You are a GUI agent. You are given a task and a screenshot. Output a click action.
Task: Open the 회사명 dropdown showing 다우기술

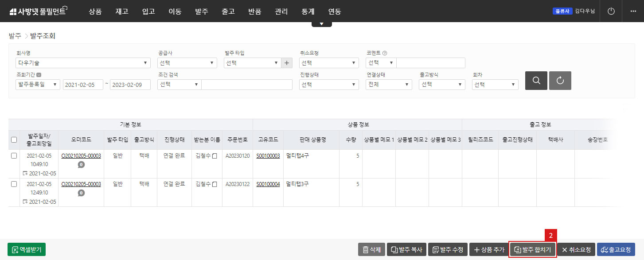(83, 63)
